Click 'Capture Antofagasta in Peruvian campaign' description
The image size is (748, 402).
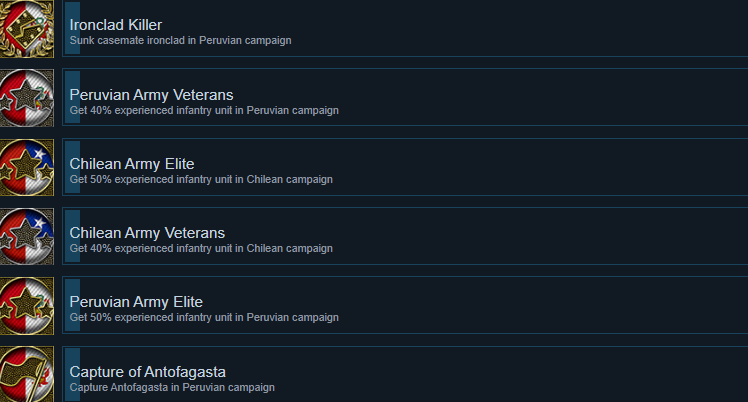(172, 387)
